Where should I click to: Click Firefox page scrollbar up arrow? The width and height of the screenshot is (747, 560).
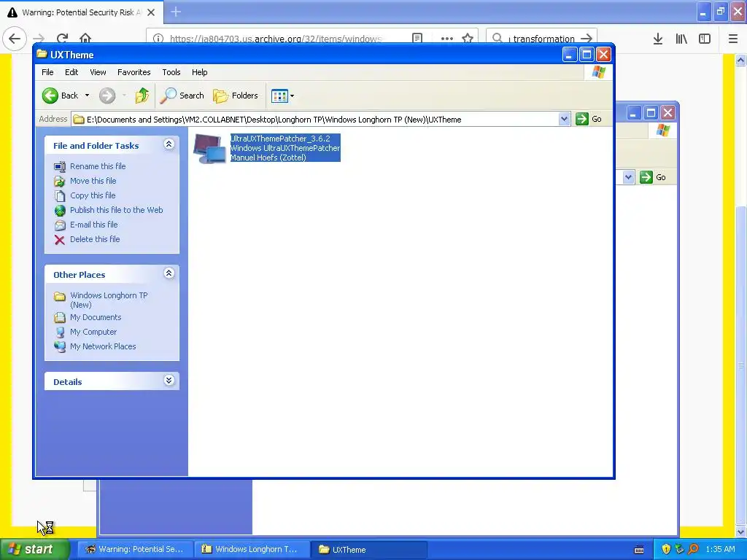click(741, 60)
